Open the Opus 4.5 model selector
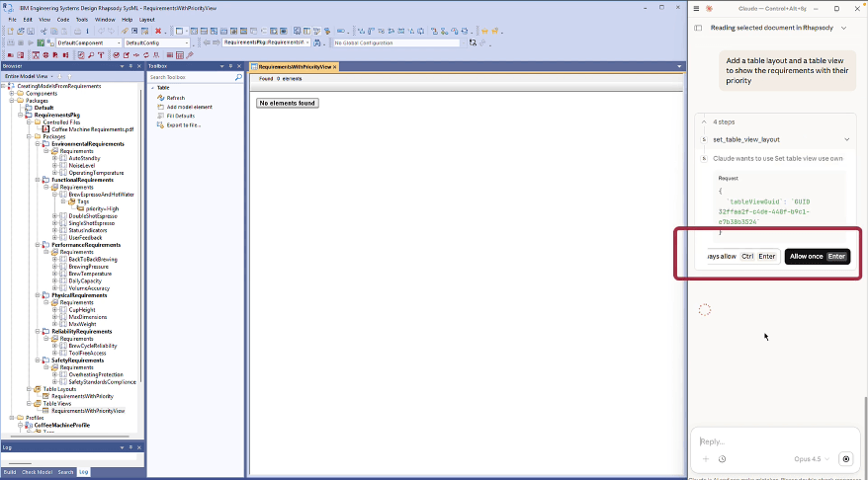The height and width of the screenshot is (480, 868). [x=812, y=459]
